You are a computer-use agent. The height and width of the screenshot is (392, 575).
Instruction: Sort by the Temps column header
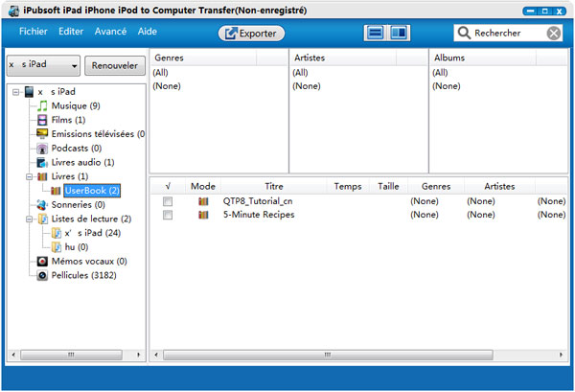point(348,186)
